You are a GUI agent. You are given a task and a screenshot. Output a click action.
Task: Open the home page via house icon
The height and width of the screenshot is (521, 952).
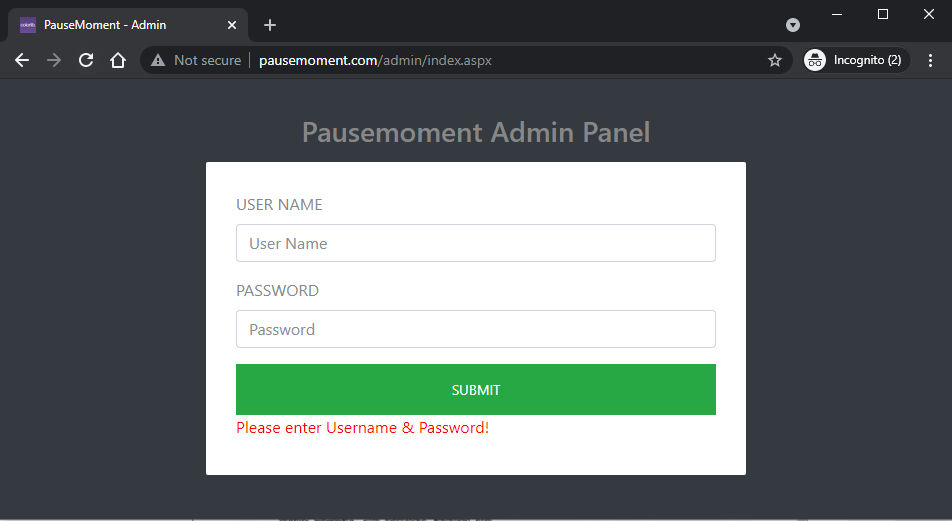(118, 60)
